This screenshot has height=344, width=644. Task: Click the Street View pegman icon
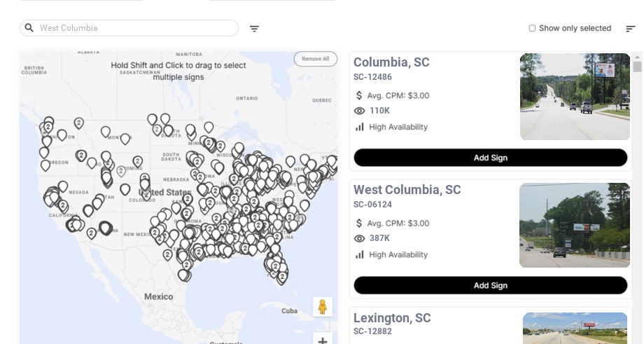click(322, 307)
